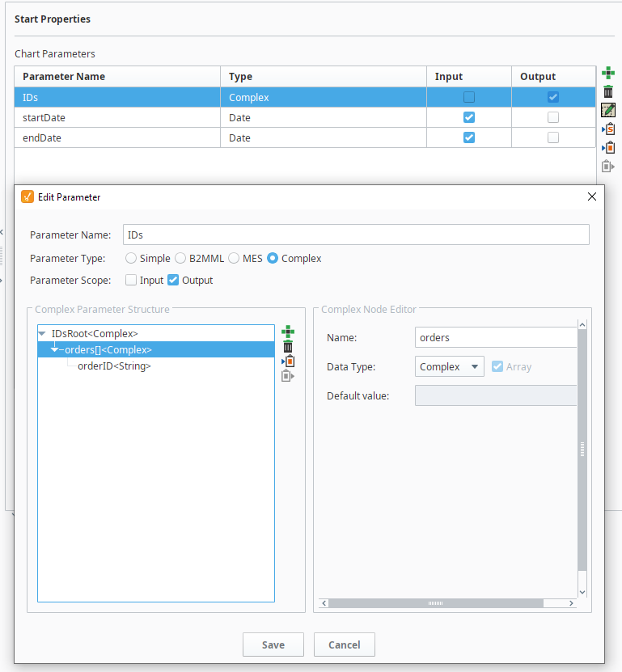Collapse the IDsRoot tree node
622x672 pixels.
[42, 333]
